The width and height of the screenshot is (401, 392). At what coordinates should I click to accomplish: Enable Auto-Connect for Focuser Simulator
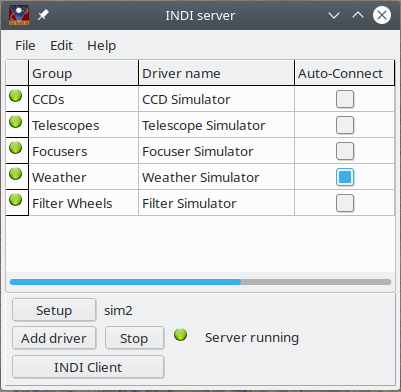pyautogui.click(x=345, y=151)
